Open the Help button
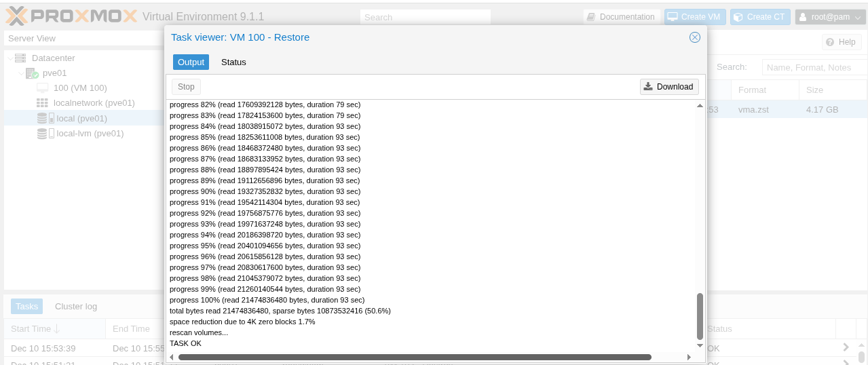 point(842,42)
